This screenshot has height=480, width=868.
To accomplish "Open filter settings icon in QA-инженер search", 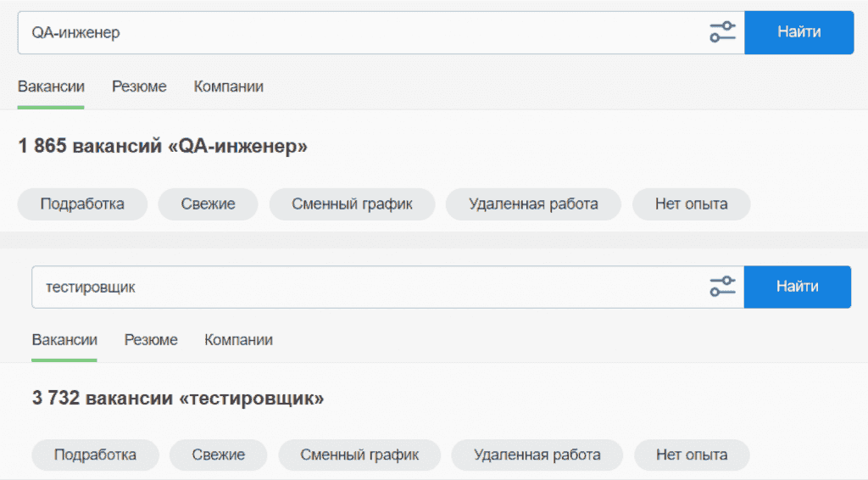I will click(722, 32).
